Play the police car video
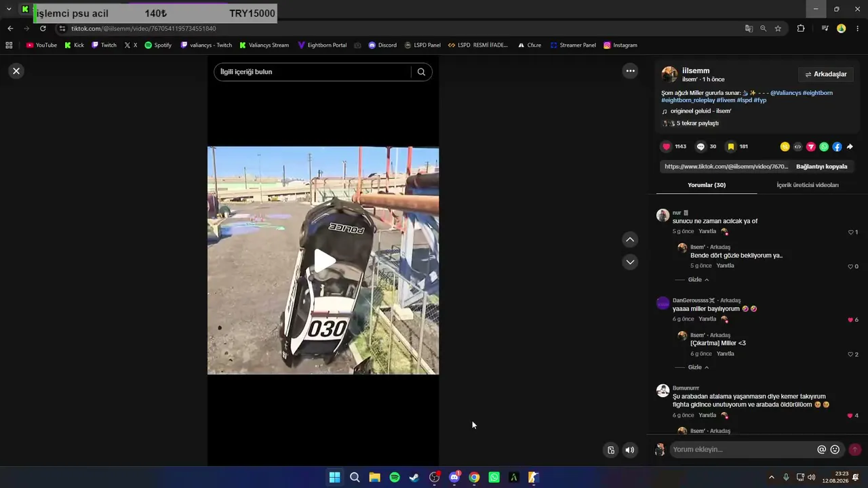The image size is (868, 488). point(323,261)
